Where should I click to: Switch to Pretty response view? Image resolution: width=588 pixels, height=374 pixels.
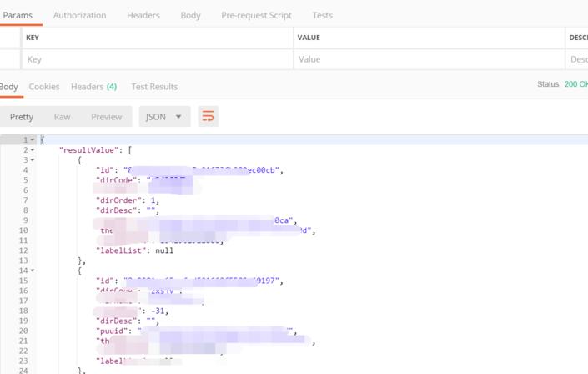click(22, 117)
